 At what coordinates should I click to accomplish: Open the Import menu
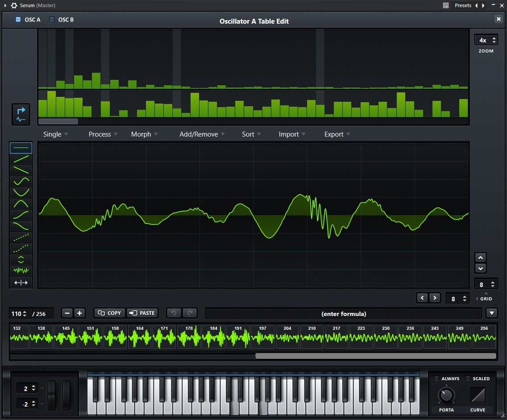(292, 134)
